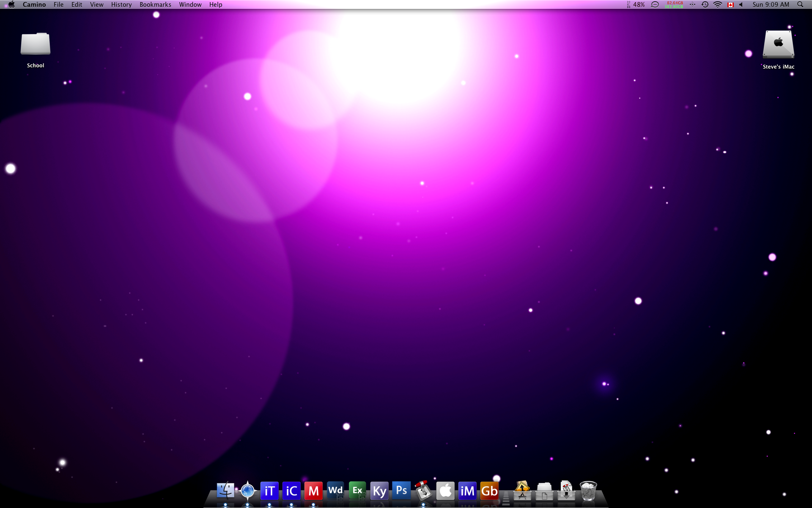Open the Canadian flag input menu
This screenshot has width=812, height=508.
(730, 5)
